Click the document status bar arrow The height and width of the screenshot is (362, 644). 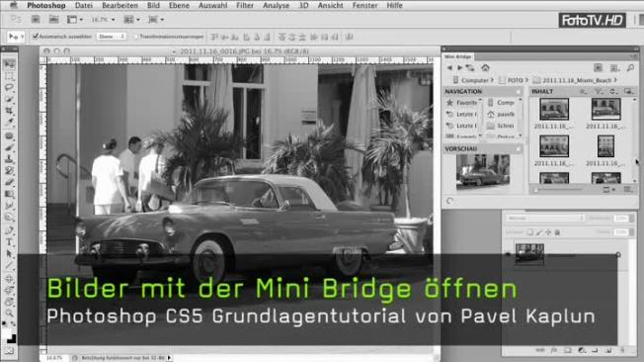(x=169, y=358)
